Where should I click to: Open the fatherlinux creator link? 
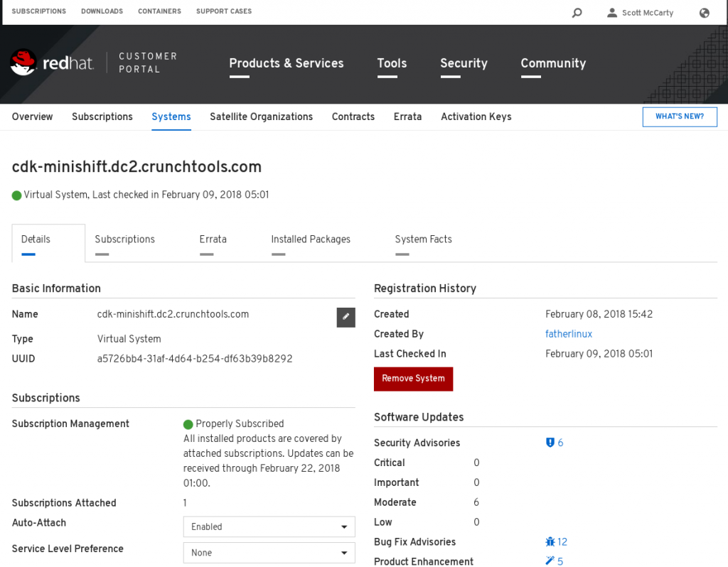coord(568,334)
